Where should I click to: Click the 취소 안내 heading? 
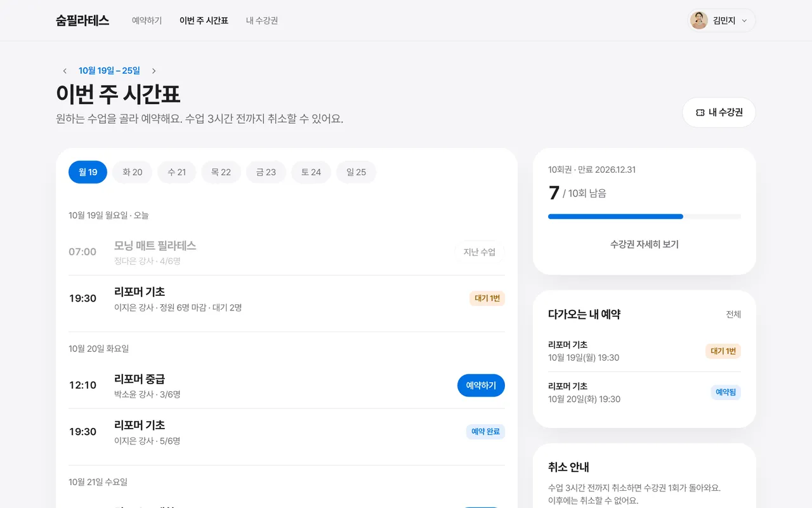point(568,467)
